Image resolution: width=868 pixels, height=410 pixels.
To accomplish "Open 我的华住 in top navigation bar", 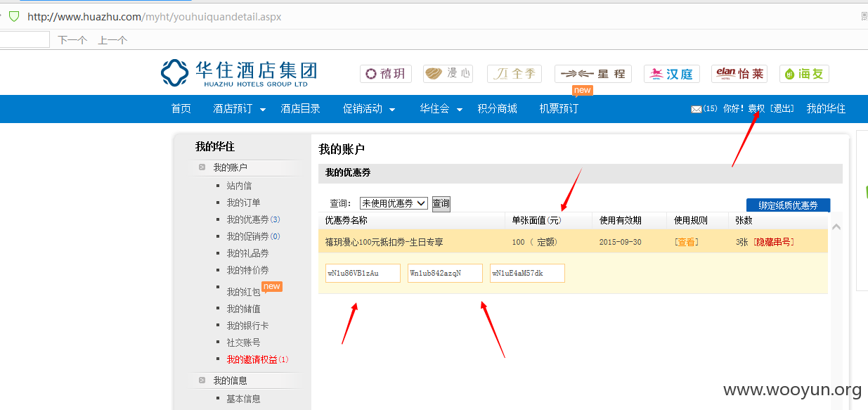I will pos(826,109).
